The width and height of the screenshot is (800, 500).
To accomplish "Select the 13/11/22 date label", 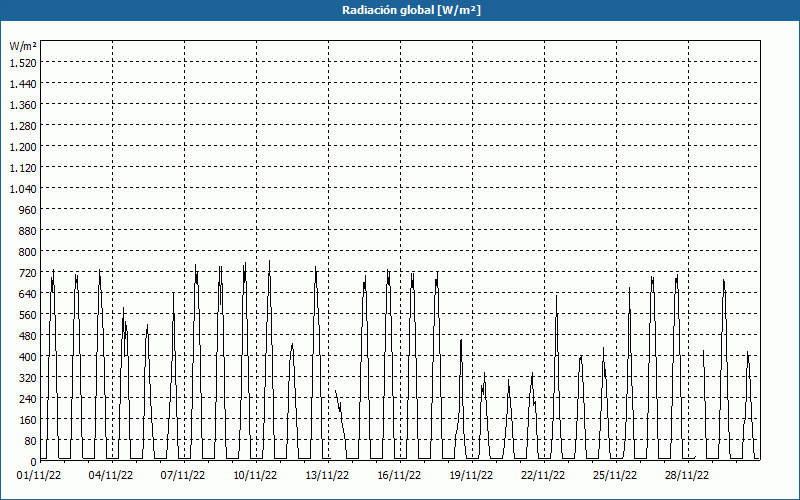I will tap(327, 476).
